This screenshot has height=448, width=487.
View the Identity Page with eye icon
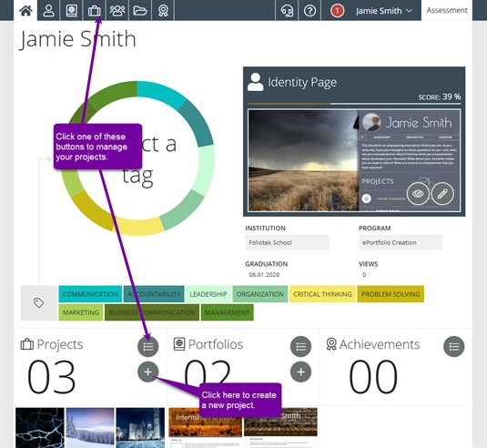pyautogui.click(x=418, y=194)
